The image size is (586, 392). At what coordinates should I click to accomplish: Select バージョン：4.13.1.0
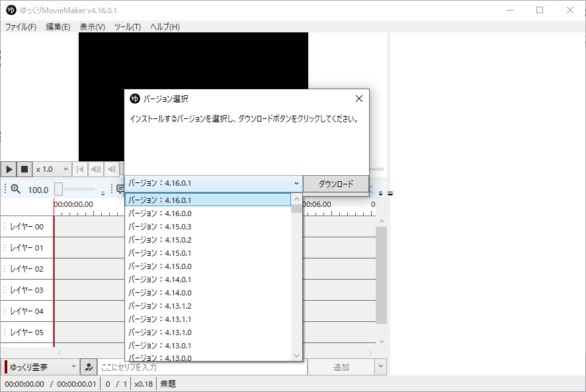tap(208, 333)
